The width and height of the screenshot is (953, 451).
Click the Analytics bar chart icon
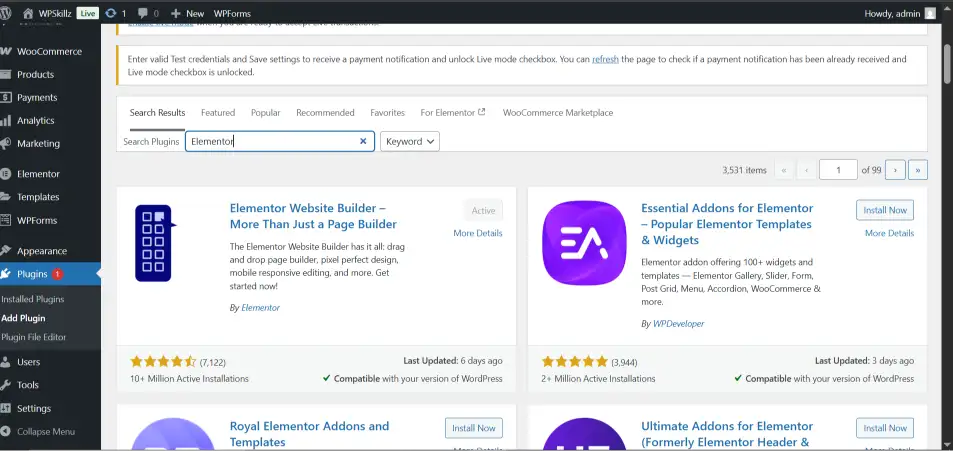click(5, 121)
